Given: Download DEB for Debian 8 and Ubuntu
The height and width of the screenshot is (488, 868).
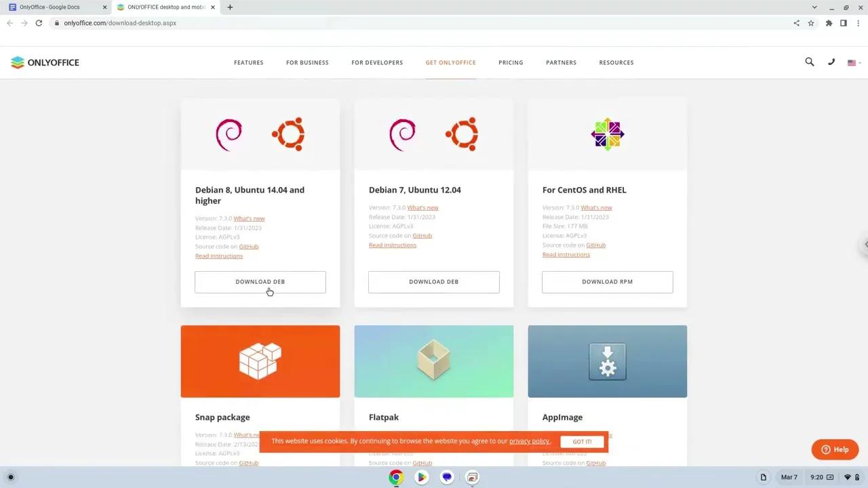Looking at the screenshot, I should pyautogui.click(x=260, y=282).
